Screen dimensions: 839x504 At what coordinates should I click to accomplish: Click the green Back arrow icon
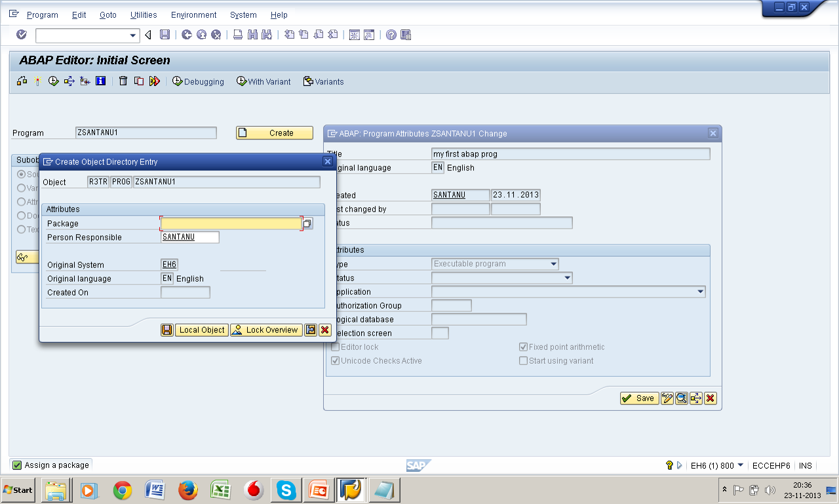click(x=187, y=35)
